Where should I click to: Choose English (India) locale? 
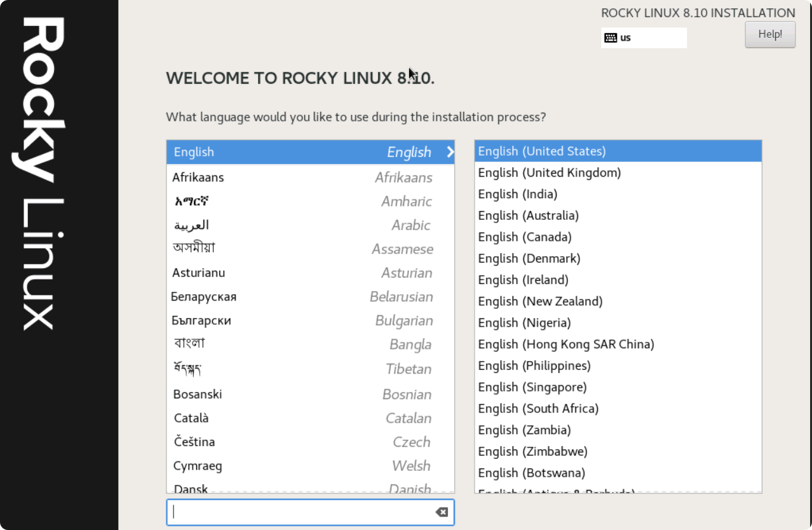pos(618,194)
